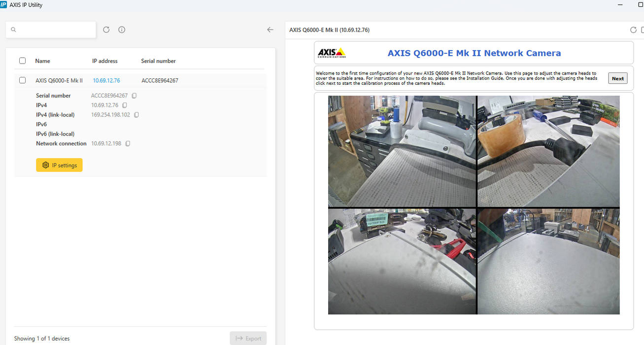Click the top-left camera head view
Viewport: 644px width, 345px height.
[402, 151]
